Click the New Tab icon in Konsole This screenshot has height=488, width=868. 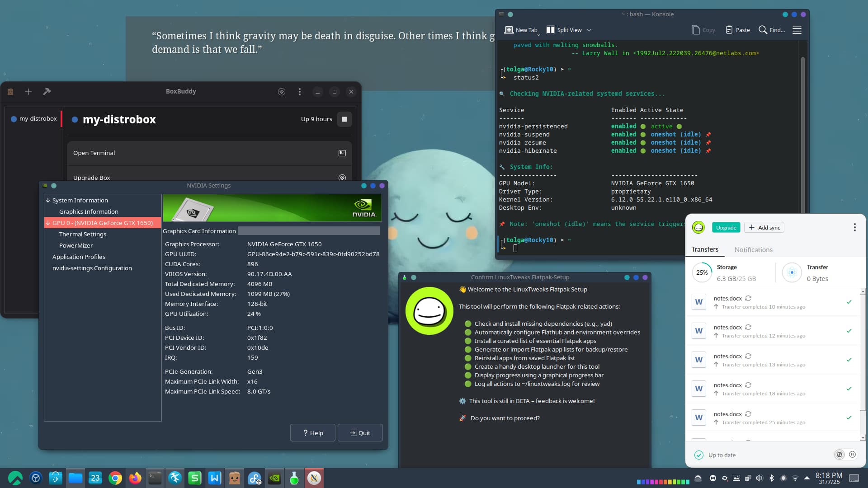click(x=509, y=30)
